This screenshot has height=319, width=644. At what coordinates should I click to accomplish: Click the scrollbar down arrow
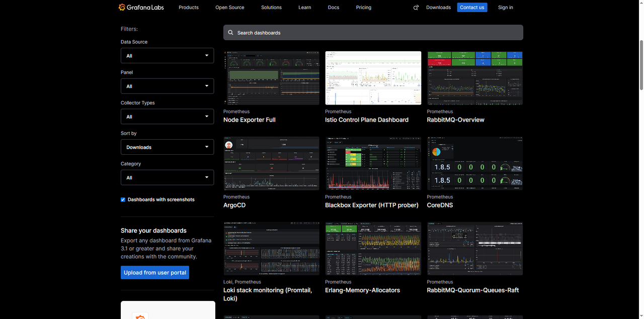point(641,315)
